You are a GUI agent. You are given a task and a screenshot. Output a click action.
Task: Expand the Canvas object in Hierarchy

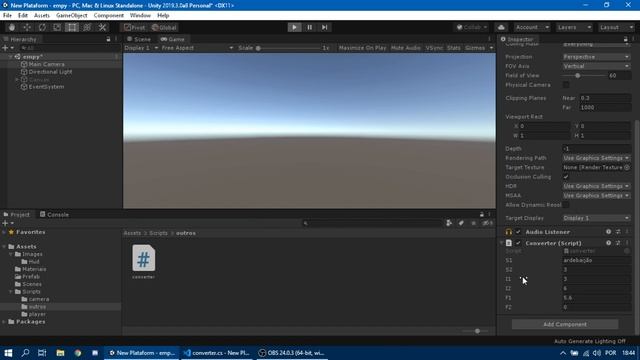coord(17,80)
